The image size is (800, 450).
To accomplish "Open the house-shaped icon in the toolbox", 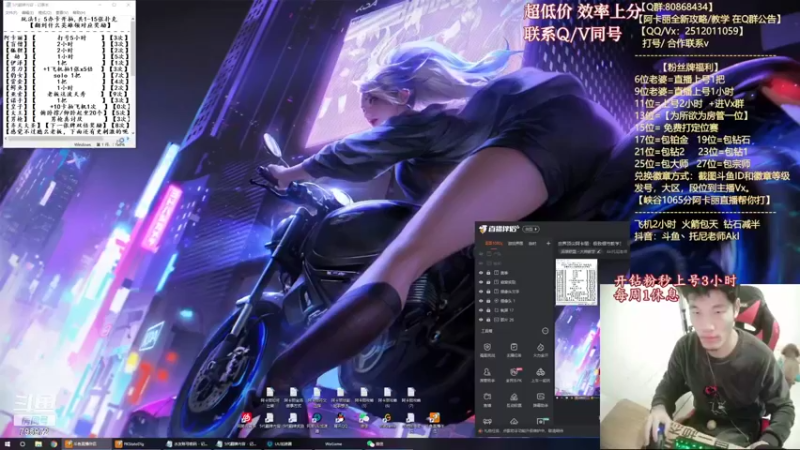I will point(514,397).
